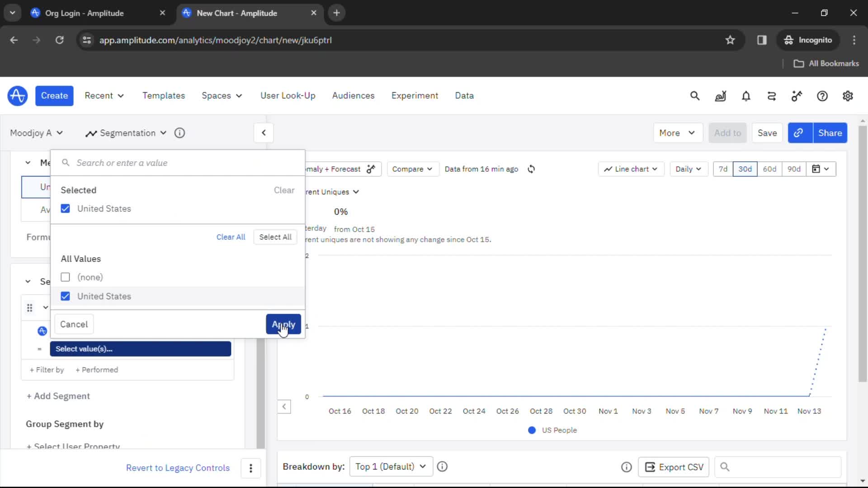
Task: Open the Recent menu item
Action: coord(104,95)
